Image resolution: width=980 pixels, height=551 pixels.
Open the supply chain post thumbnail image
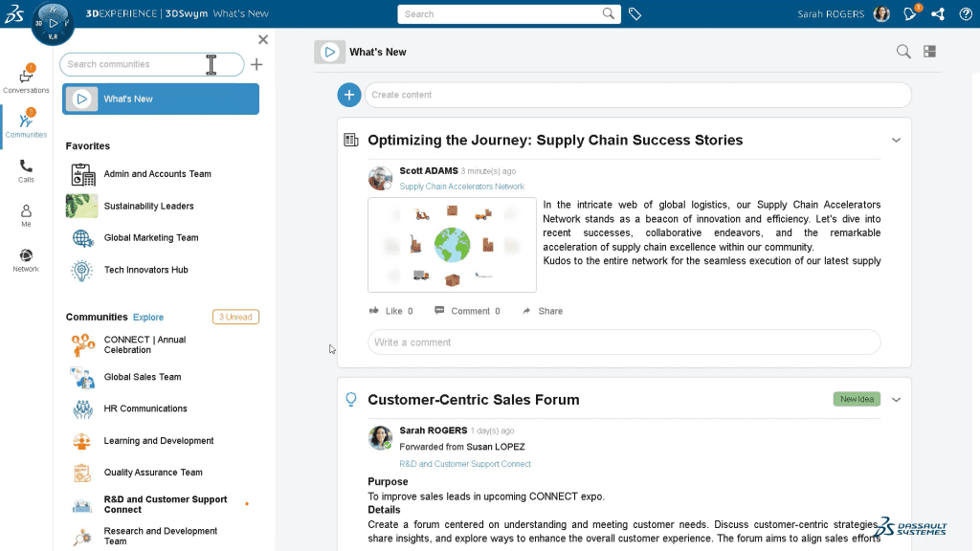(452, 245)
